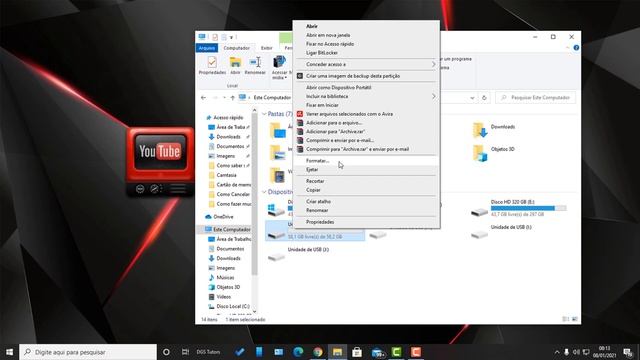The height and width of the screenshot is (360, 640).
Task: Show hidden tray icons chevron
Action: pyautogui.click(x=557, y=352)
